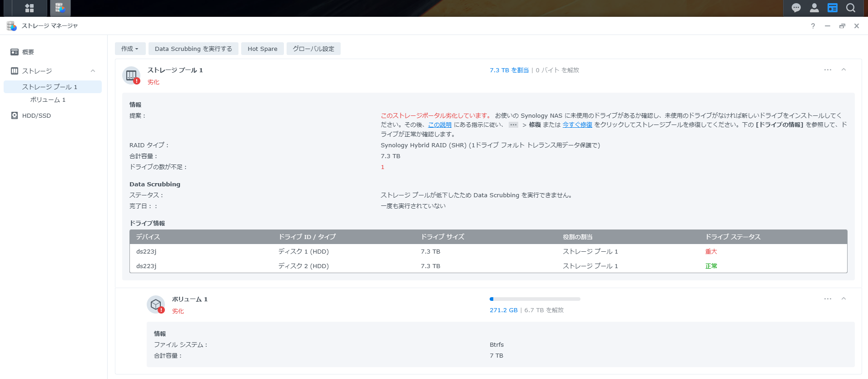
Task: Open the widgets panel icon
Action: [x=833, y=8]
